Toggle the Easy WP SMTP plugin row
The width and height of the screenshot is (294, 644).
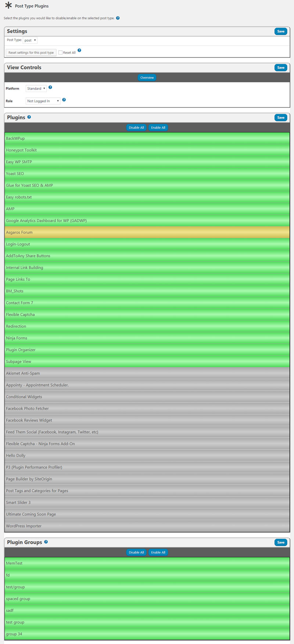click(147, 162)
